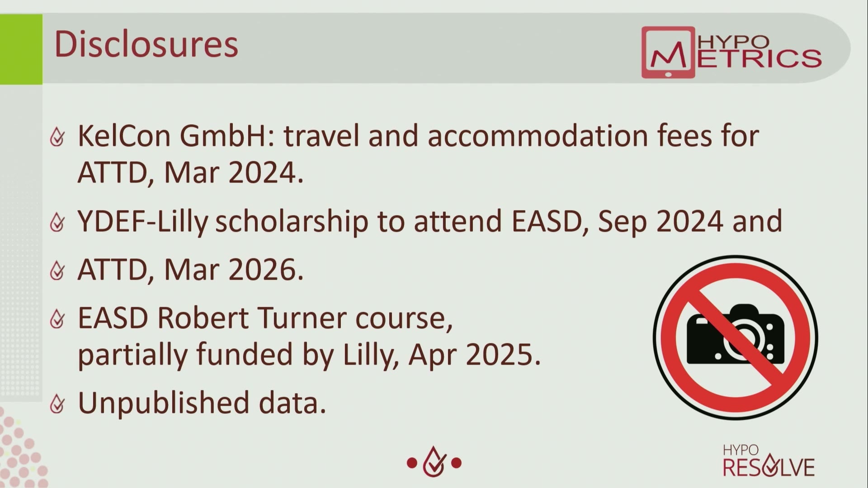The height and width of the screenshot is (488, 868).
Task: Click the bullet icon beside ATTD, Mar 2026
Action: coord(57,270)
